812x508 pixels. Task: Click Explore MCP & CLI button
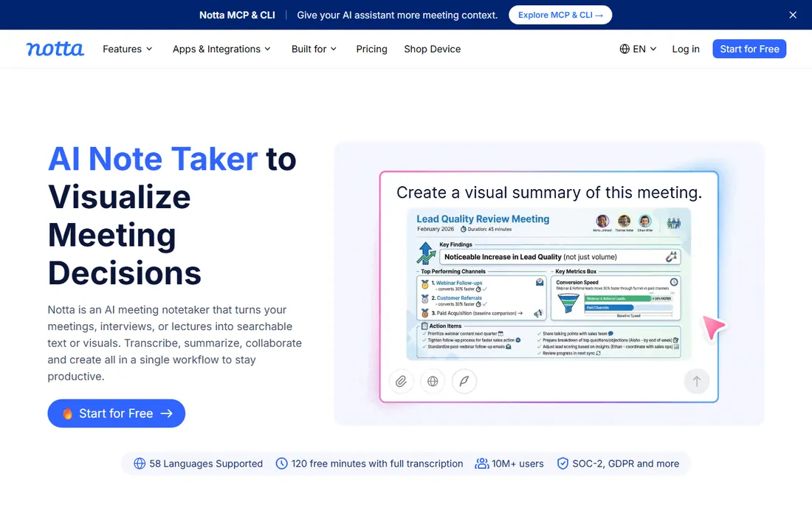[560, 15]
